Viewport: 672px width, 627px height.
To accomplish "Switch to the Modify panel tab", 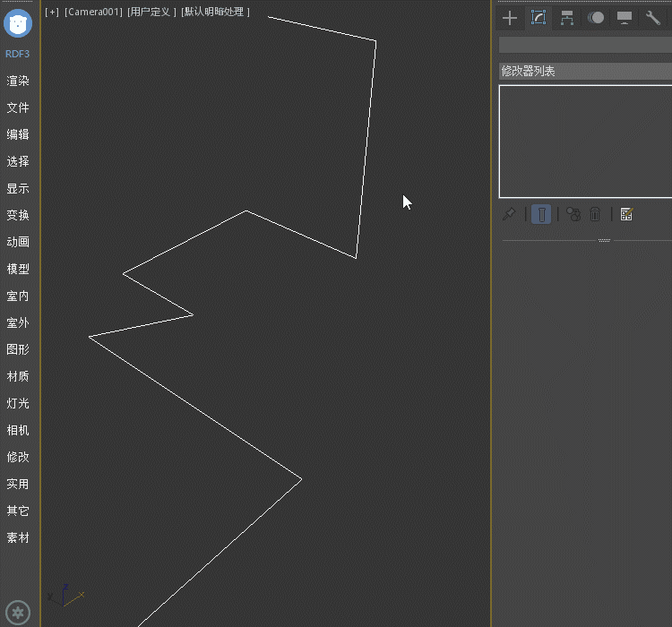I will 538,18.
